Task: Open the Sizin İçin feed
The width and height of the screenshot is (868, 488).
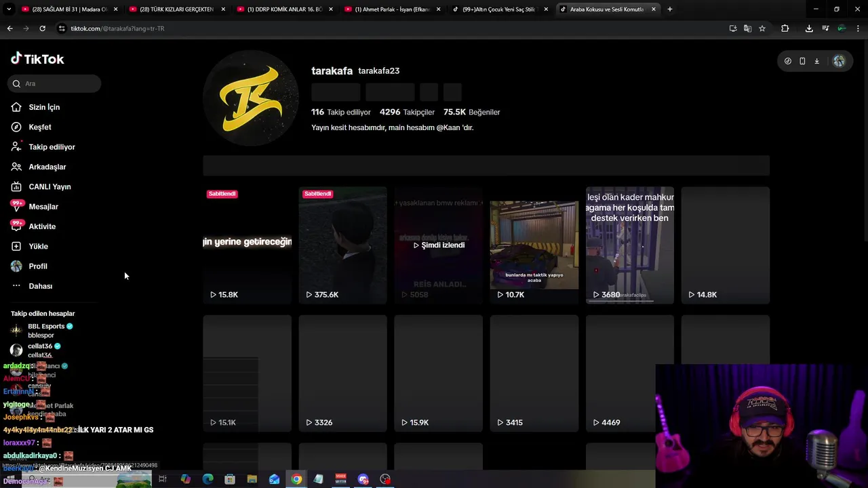Action: [44, 107]
